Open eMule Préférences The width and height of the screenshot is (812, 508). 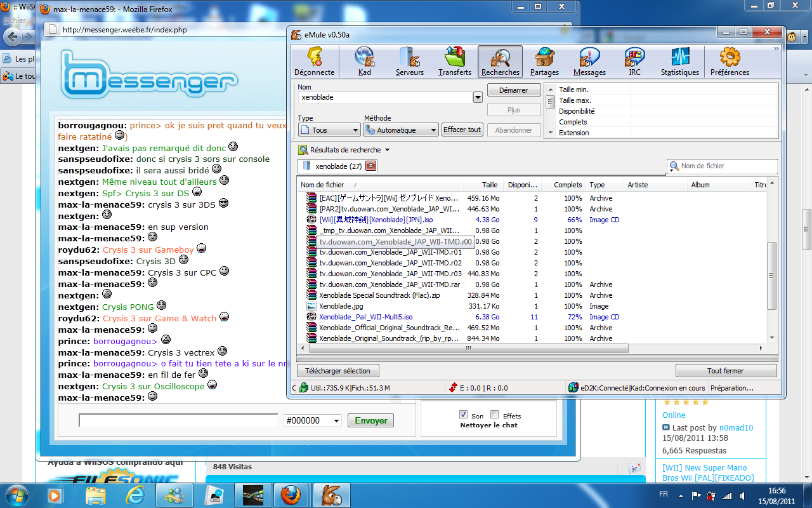pos(730,62)
